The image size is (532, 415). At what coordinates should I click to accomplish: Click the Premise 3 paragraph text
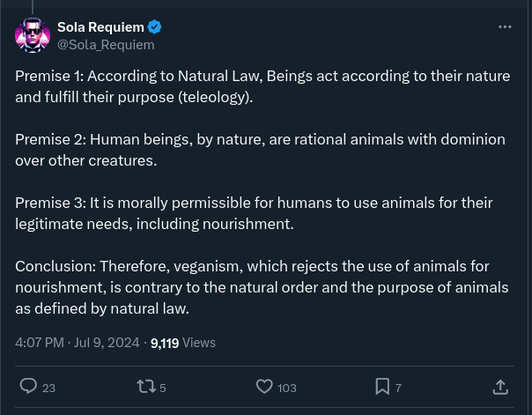[x=254, y=213]
